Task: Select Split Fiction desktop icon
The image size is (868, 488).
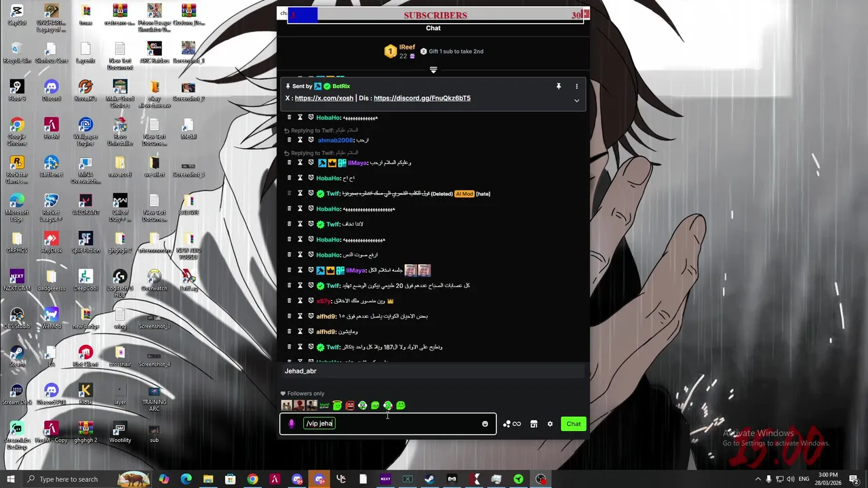Action: [85, 243]
